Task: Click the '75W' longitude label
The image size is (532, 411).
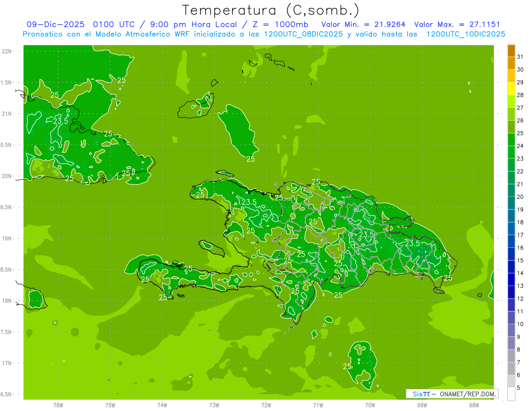Action: [110, 405]
